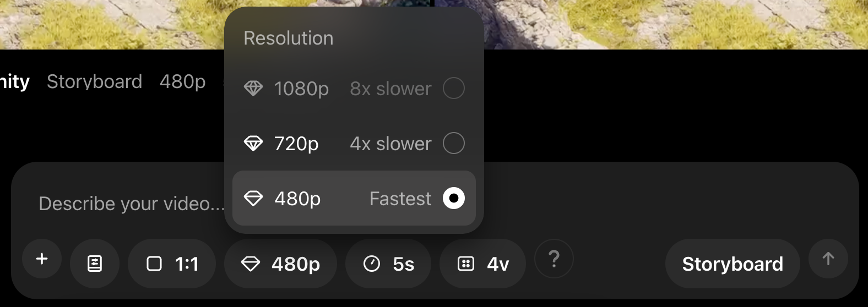Click the diamond icon beside 720p

click(x=253, y=144)
